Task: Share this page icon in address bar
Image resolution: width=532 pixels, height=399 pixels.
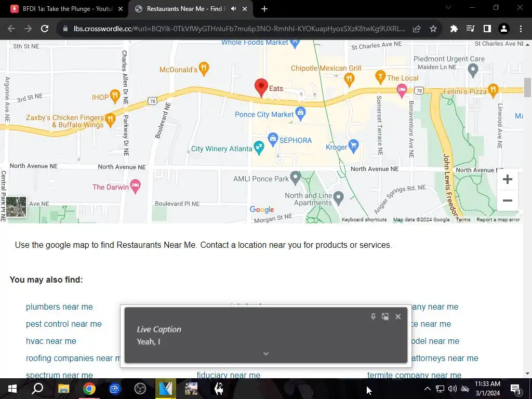Action: point(417,29)
